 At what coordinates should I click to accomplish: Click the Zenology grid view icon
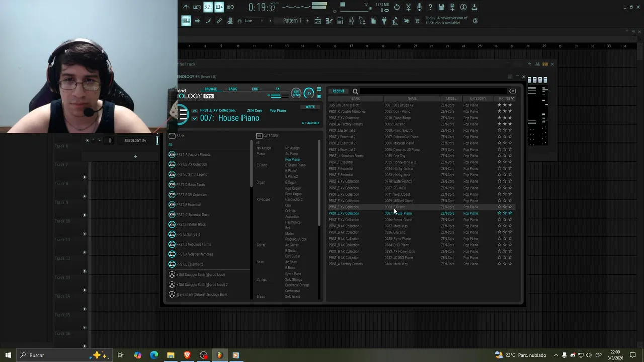pyautogui.click(x=319, y=96)
